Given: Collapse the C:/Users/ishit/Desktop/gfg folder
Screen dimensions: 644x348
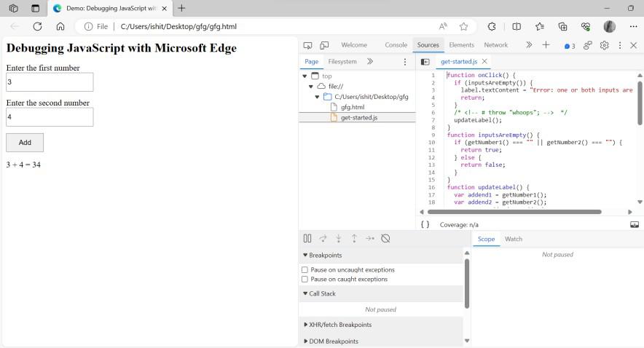Looking at the screenshot, I should coord(317,97).
